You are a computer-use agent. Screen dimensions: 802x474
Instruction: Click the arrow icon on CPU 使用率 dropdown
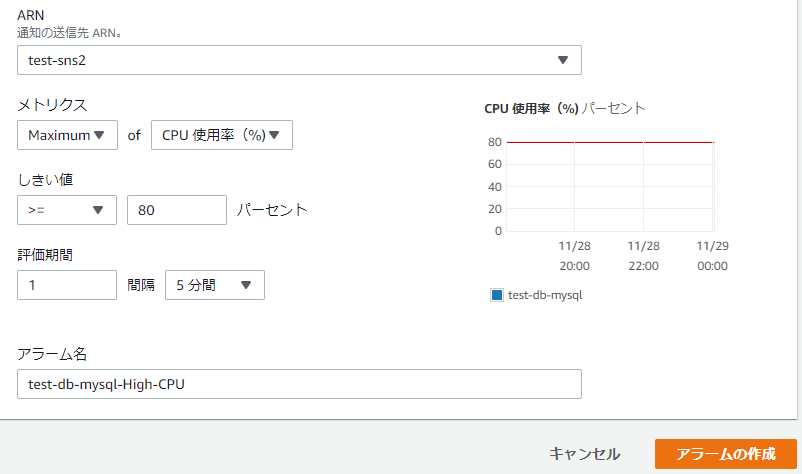point(274,136)
